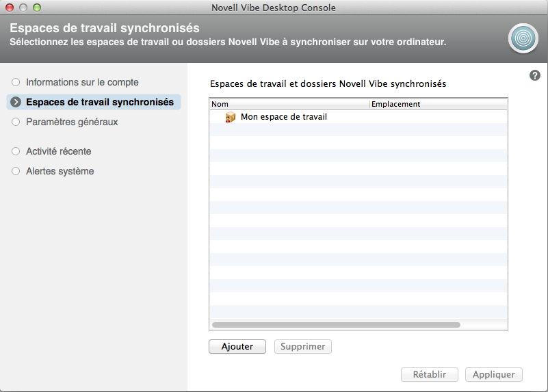Click the Novell Vibe logo icon
This screenshot has width=548, height=392.
click(523, 38)
